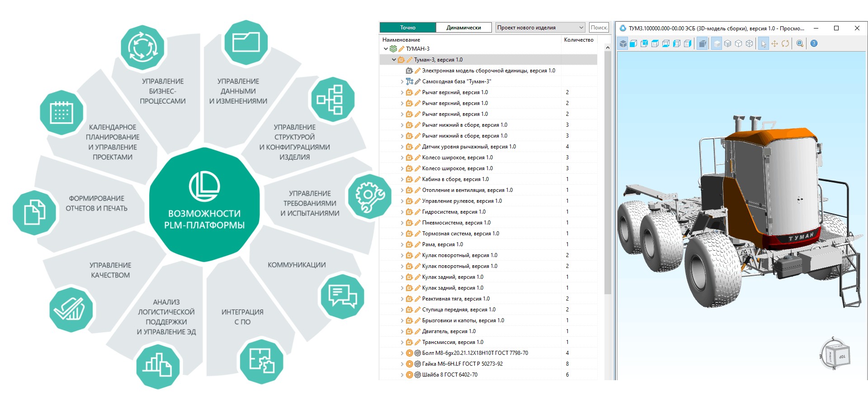
Task: Click the Наименование column header
Action: [401, 40]
